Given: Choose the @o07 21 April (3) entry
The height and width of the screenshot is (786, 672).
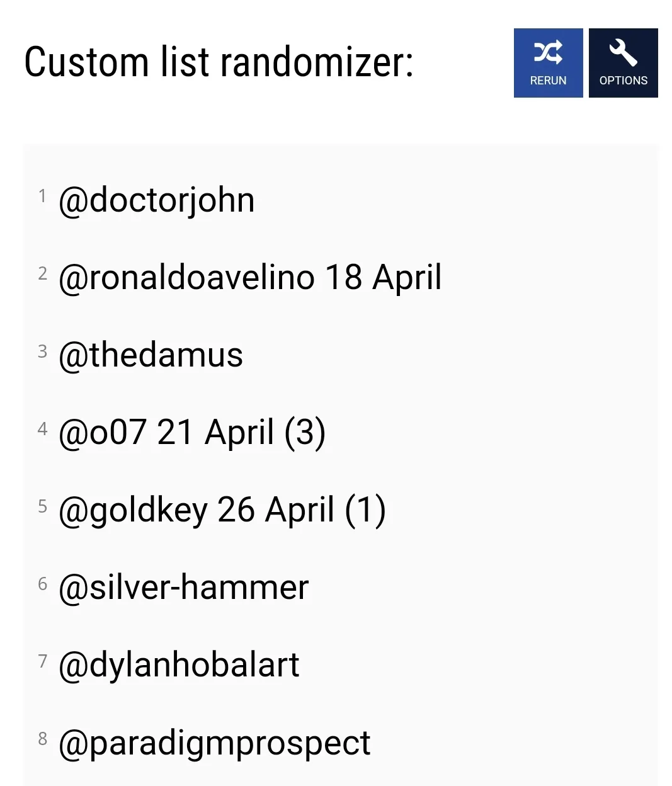Looking at the screenshot, I should pyautogui.click(x=191, y=433).
